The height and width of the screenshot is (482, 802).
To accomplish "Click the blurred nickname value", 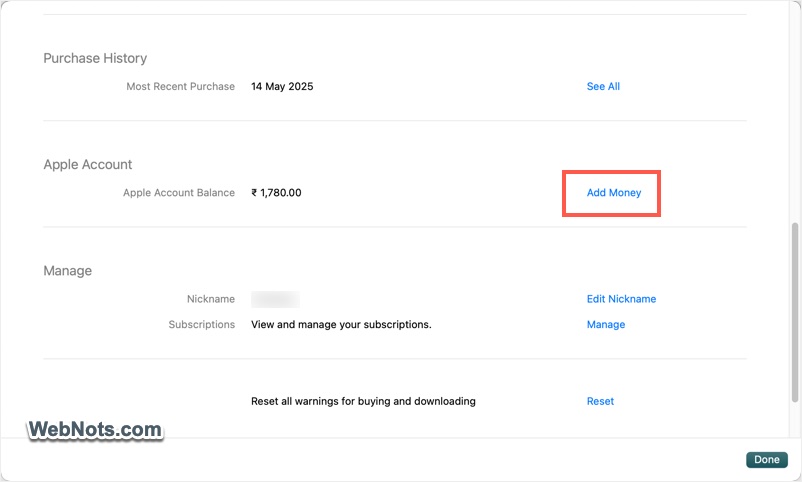I will coord(275,299).
